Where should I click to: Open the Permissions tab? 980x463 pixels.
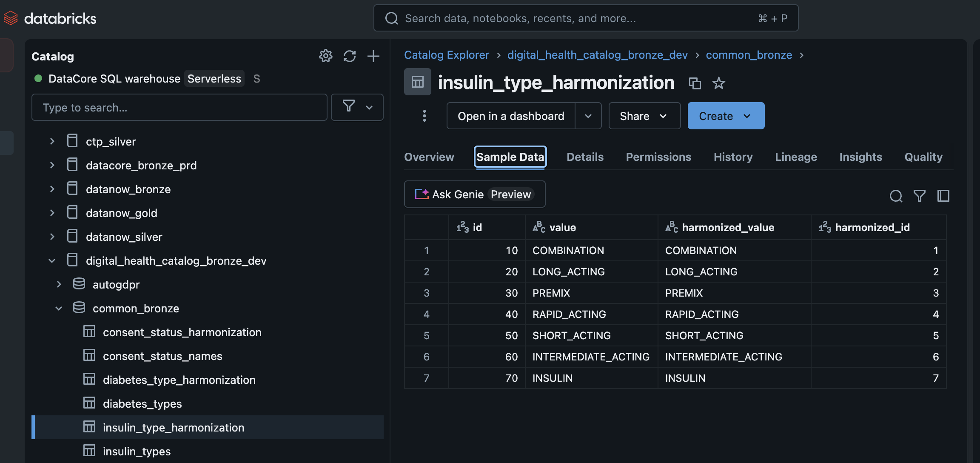[x=658, y=157]
